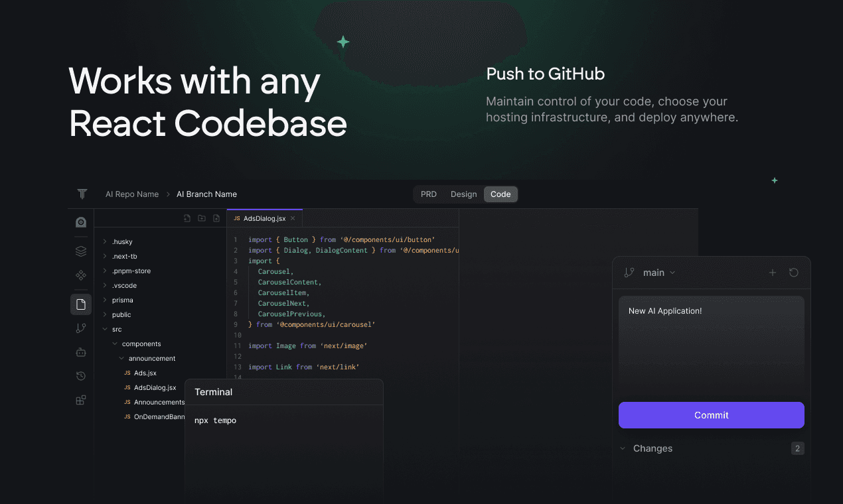Image resolution: width=843 pixels, height=504 pixels.
Task: Open the files explorer icon in sidebar
Action: pyautogui.click(x=81, y=304)
